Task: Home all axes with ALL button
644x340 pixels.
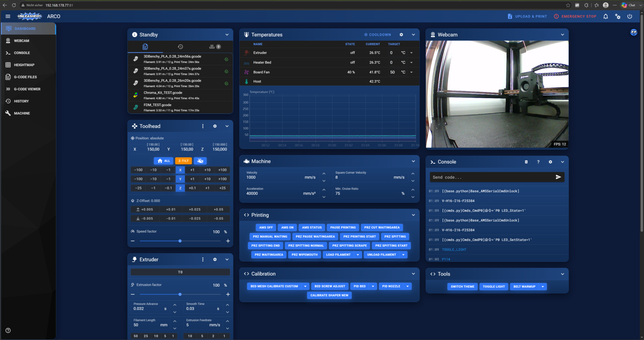Action: pyautogui.click(x=163, y=161)
